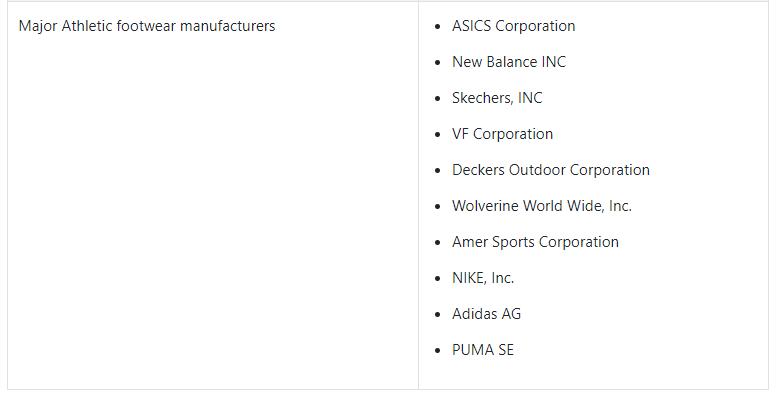Click on Adidas AG item
Screen dimensions: 776x396
tap(486, 314)
